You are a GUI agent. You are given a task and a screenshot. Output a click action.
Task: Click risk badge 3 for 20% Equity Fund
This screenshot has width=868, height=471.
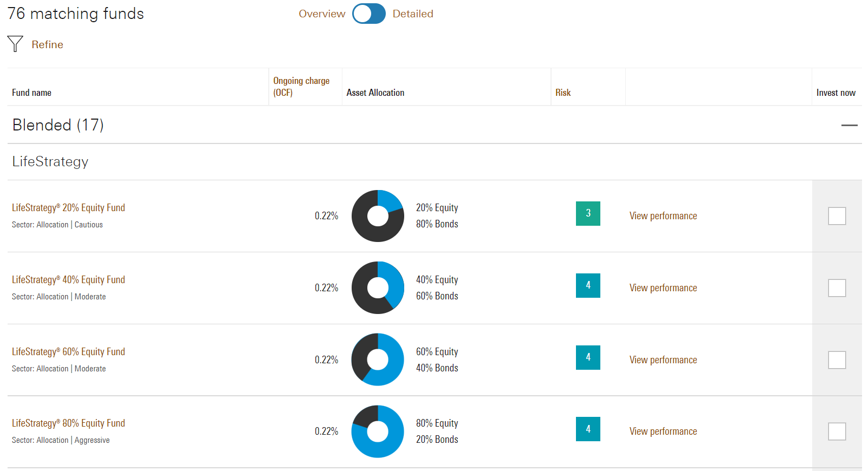588,213
